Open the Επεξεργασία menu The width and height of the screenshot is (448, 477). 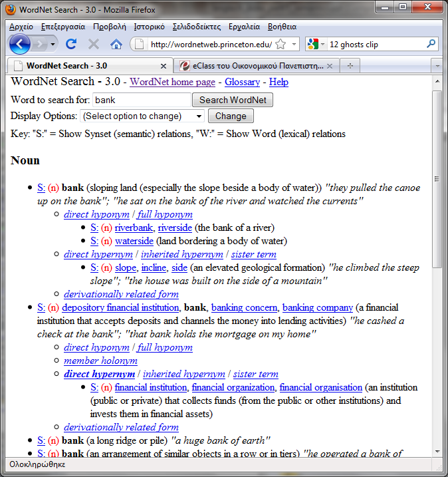point(63,27)
